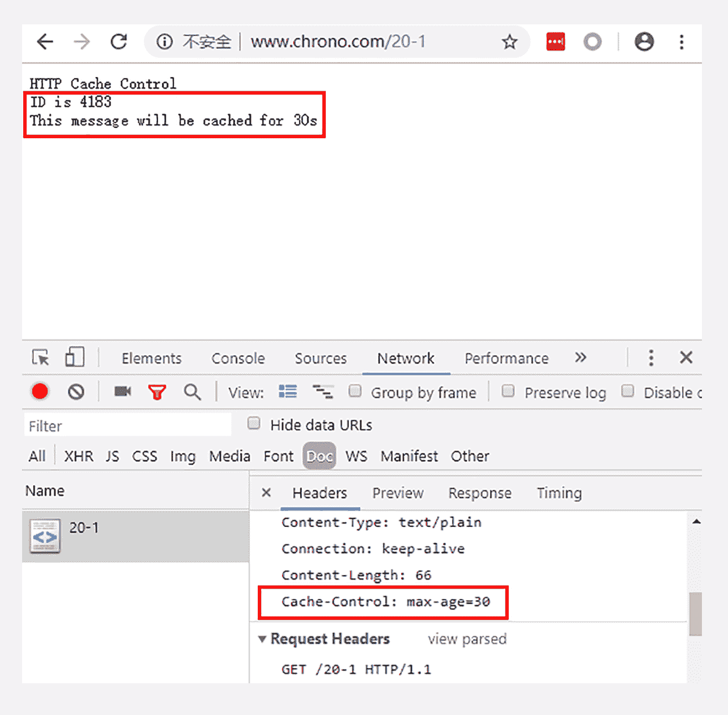Filter requests by WS
The width and height of the screenshot is (728, 715).
click(356, 456)
